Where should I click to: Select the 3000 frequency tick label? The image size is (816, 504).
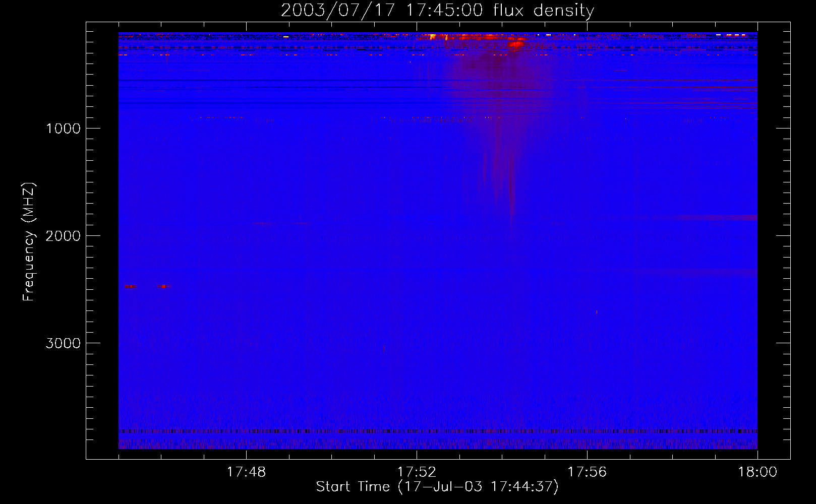pos(63,343)
